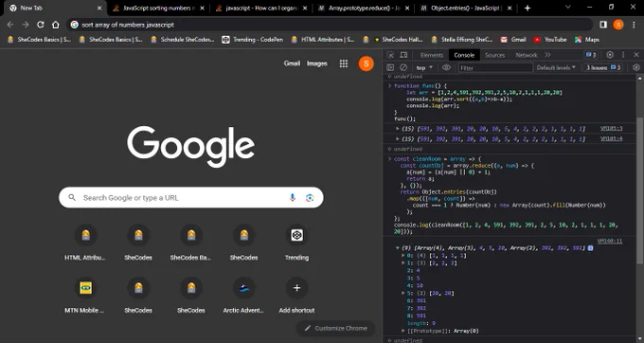This screenshot has width=644, height=343.
Task: Start voice search with the microphone
Action: 293,198
